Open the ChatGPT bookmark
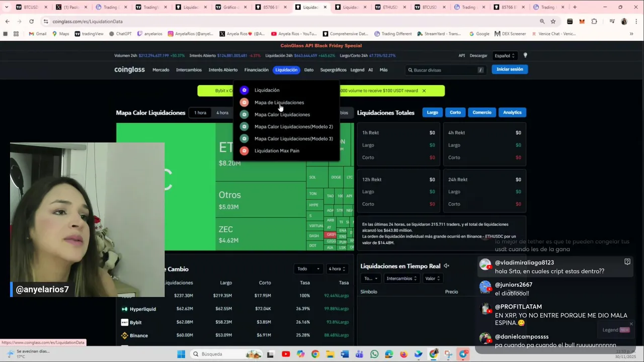Screen dimensions: 644x362 click(x=120, y=34)
